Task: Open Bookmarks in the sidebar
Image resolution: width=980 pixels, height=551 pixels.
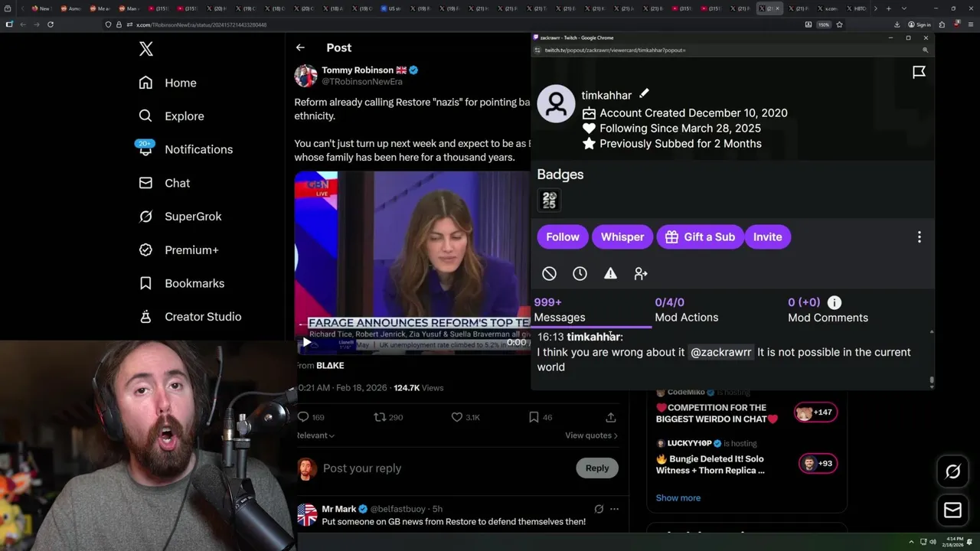Action: 181,283
